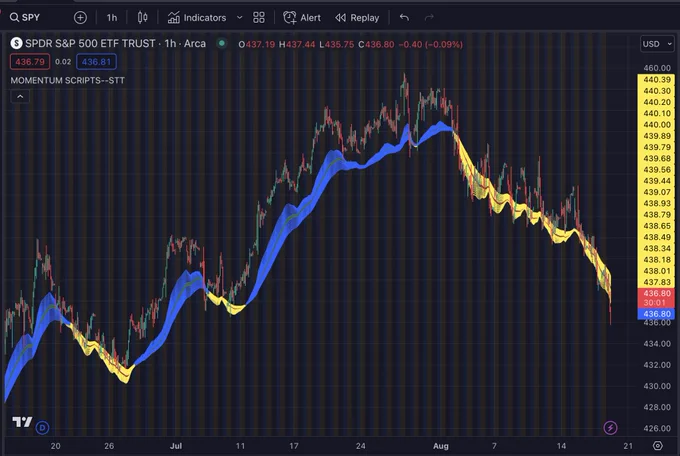Expand the indicators favorites dropdown arrow
Screen dimensions: 680x456
(239, 18)
